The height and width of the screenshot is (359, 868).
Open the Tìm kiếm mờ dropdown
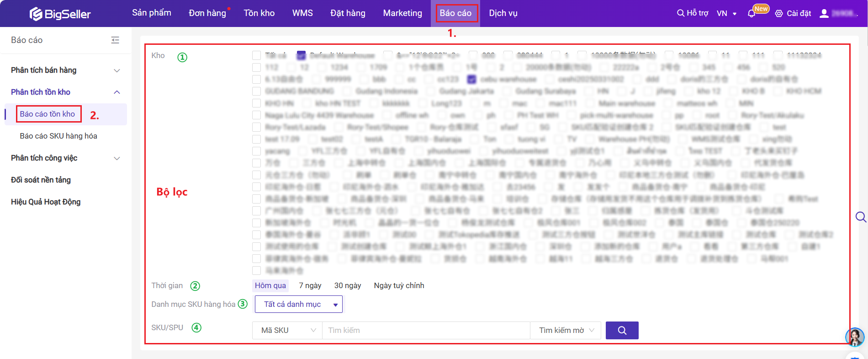(566, 330)
